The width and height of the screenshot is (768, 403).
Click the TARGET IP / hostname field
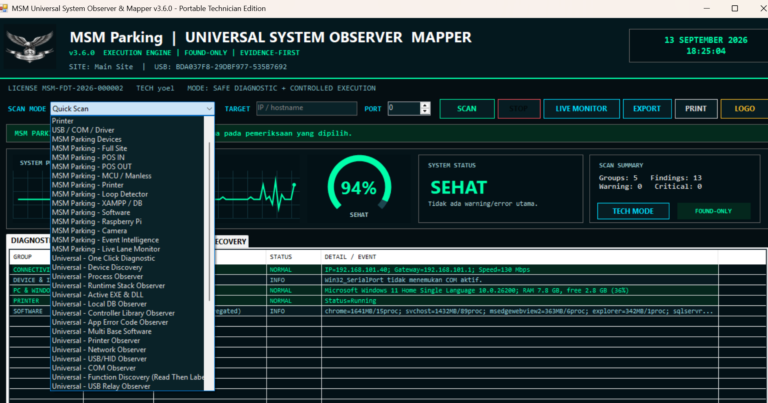[x=307, y=108]
